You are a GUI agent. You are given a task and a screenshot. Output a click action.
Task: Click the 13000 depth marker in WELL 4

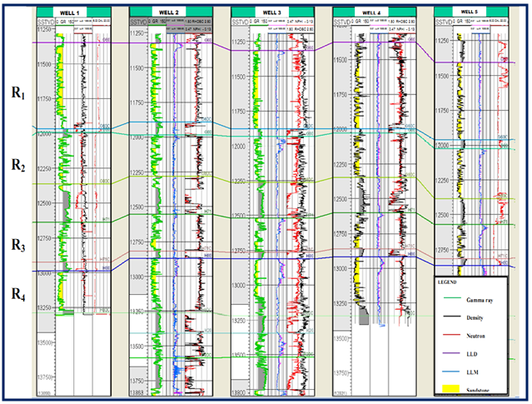coord(341,269)
